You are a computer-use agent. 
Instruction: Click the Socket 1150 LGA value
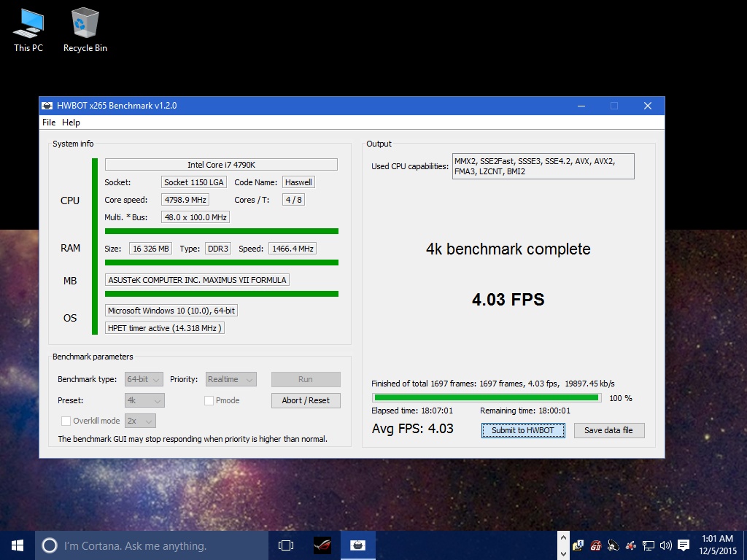194,182
